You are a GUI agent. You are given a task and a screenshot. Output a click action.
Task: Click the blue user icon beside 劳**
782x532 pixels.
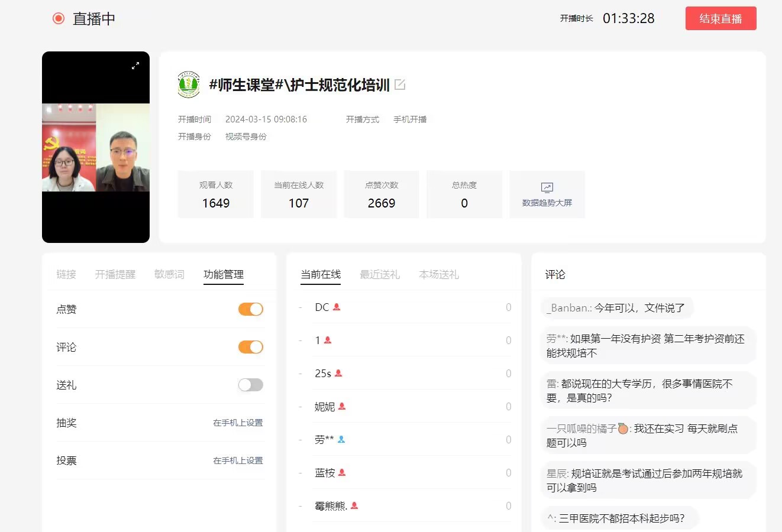(341, 440)
